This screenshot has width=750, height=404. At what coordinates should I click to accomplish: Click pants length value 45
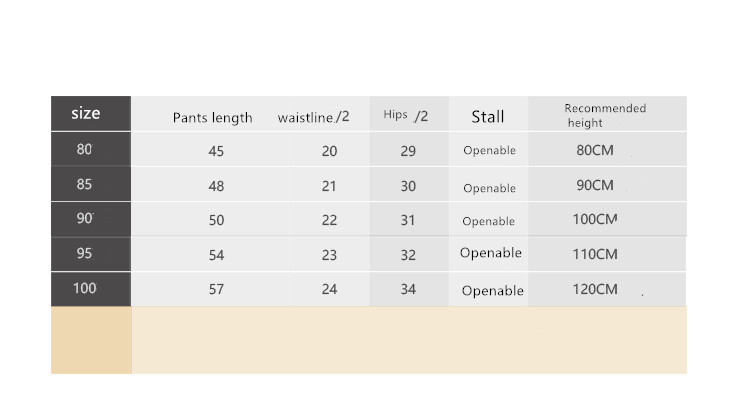click(216, 151)
